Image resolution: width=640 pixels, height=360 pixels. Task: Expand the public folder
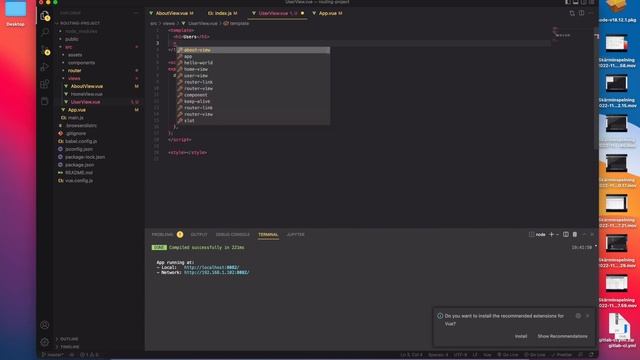tap(71, 39)
